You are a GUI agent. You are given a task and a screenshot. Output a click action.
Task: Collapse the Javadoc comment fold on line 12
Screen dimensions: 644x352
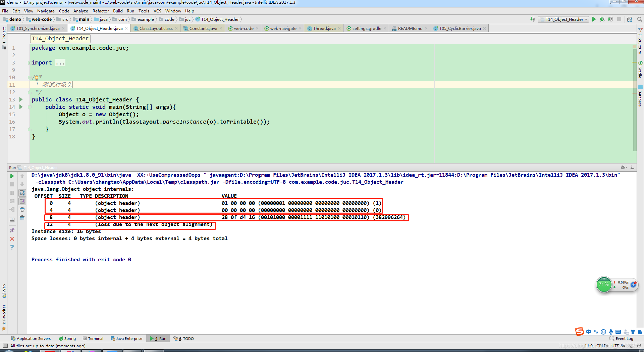[30, 92]
